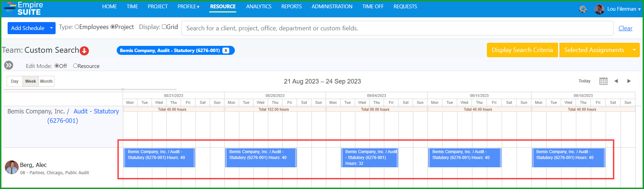Select the 09/18/2023 week assignment block
644x189 pixels.
[569, 158]
